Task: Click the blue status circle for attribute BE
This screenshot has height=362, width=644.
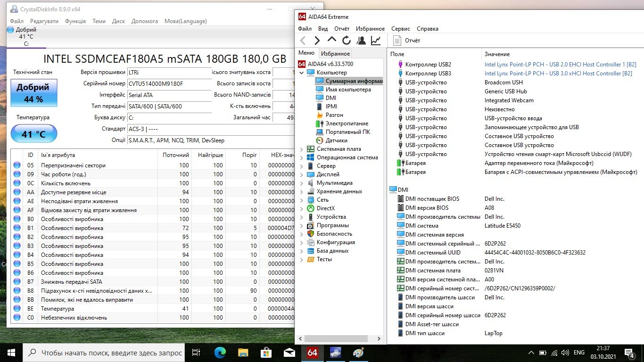Action: click(17, 309)
